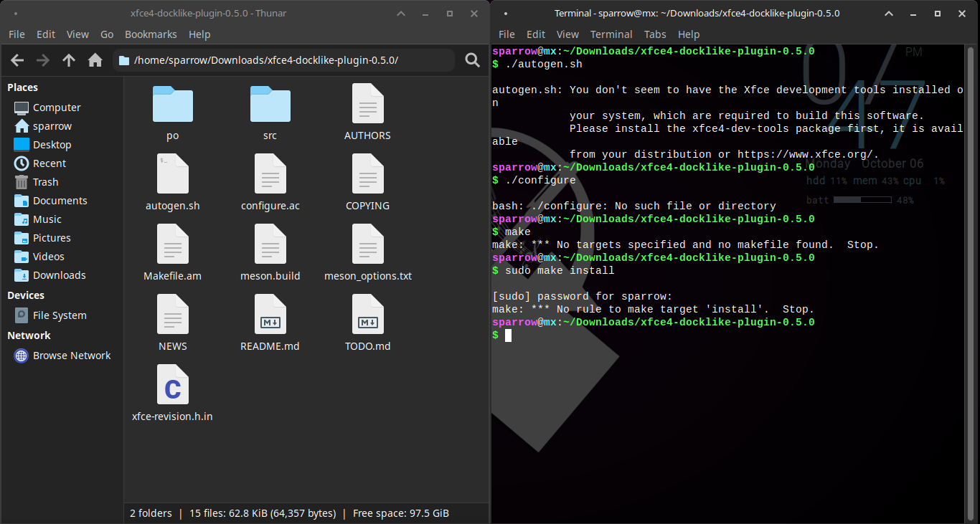
Task: Select Browse Network in sidebar
Action: 71,356
